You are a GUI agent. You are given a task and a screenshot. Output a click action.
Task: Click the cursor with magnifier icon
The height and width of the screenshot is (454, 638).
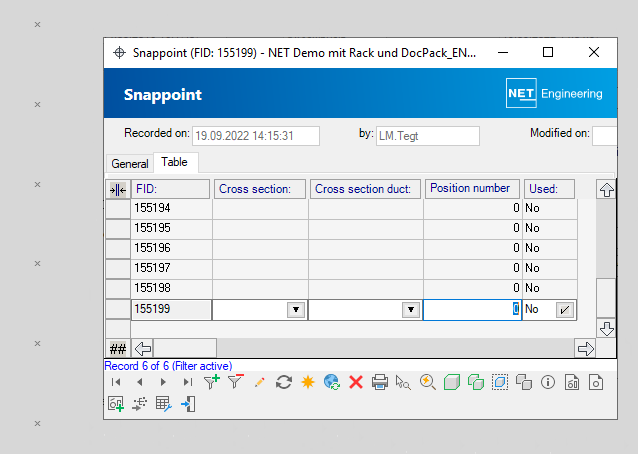(x=403, y=382)
